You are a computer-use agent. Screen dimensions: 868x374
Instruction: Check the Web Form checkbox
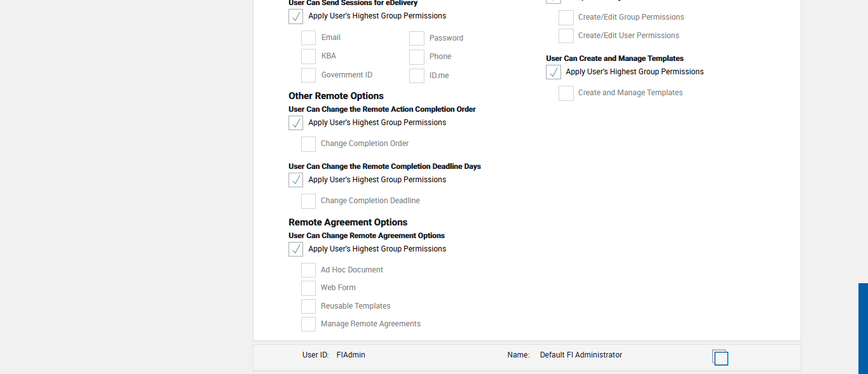tap(308, 288)
